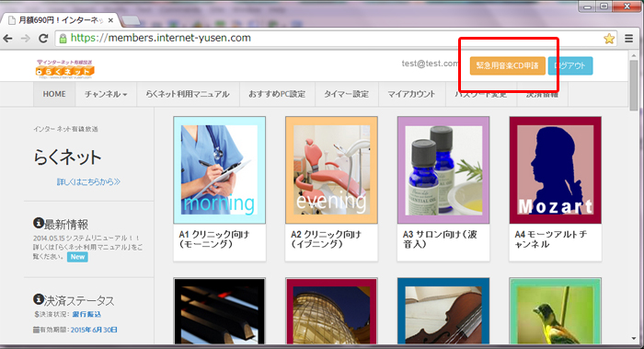Open the bird channel thumbnail

click(556, 311)
